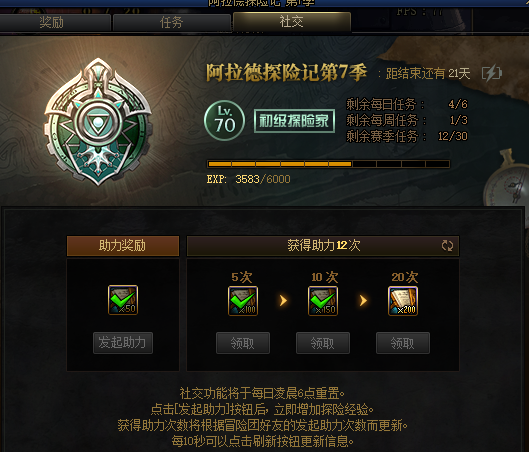Switch to the 任务 tab
Screen dimensions: 529x452
[172, 23]
